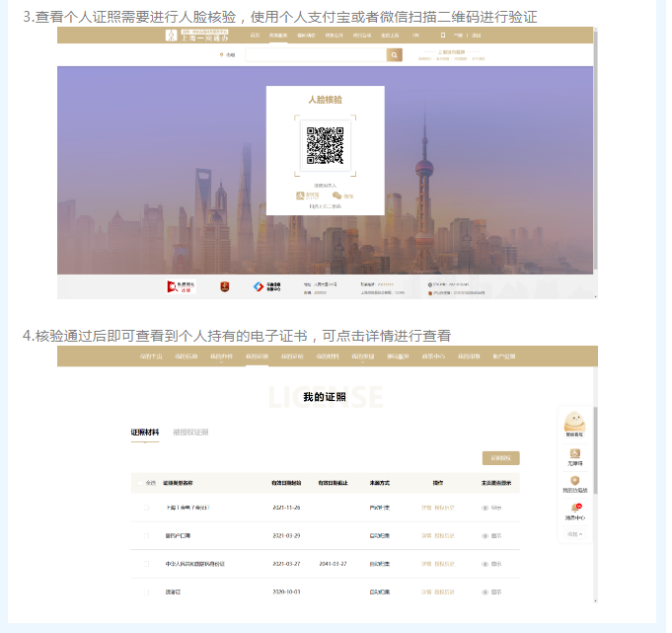The height and width of the screenshot is (633, 672).
Task: Click the search magnifier button in header
Action: coord(395,55)
